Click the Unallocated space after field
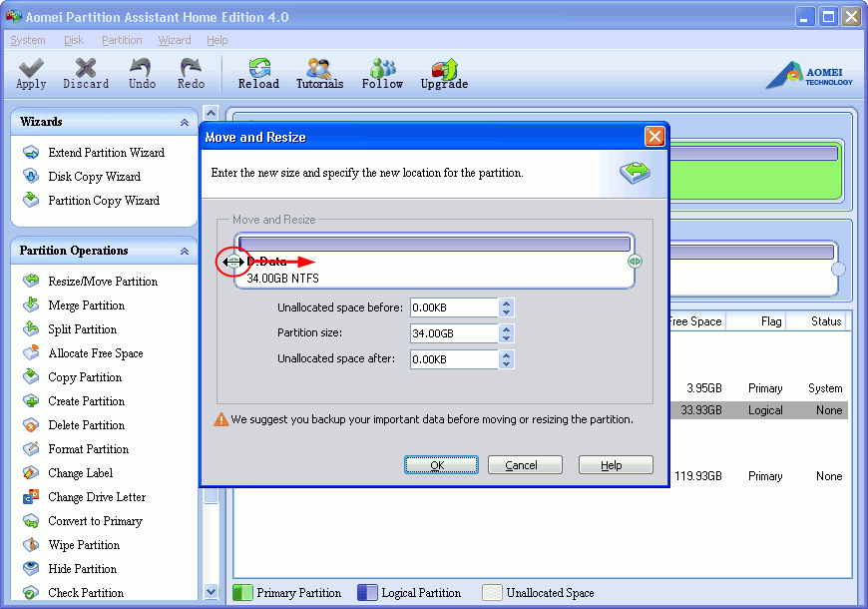Screen dimensions: 868x609 tap(455, 359)
